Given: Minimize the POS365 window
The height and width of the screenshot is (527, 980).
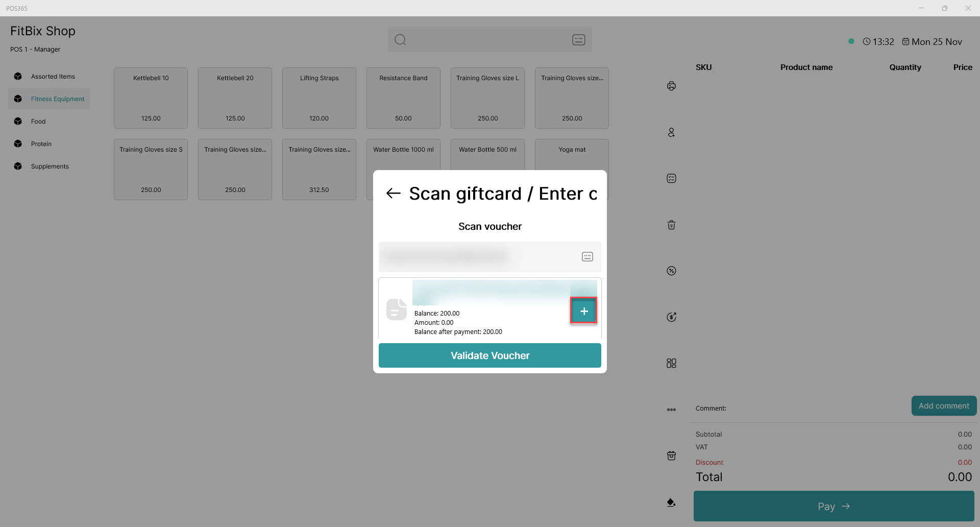Looking at the screenshot, I should [x=921, y=8].
